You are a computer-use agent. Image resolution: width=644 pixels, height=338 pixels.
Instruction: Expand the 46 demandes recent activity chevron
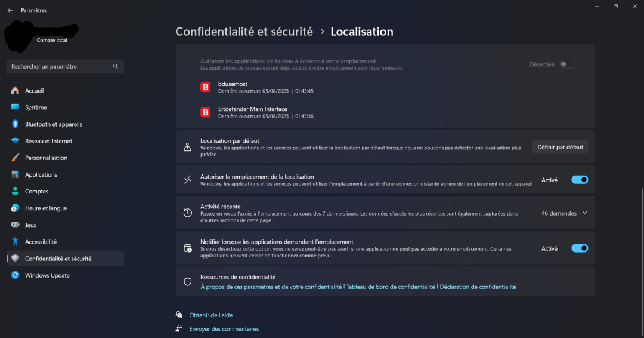click(585, 213)
